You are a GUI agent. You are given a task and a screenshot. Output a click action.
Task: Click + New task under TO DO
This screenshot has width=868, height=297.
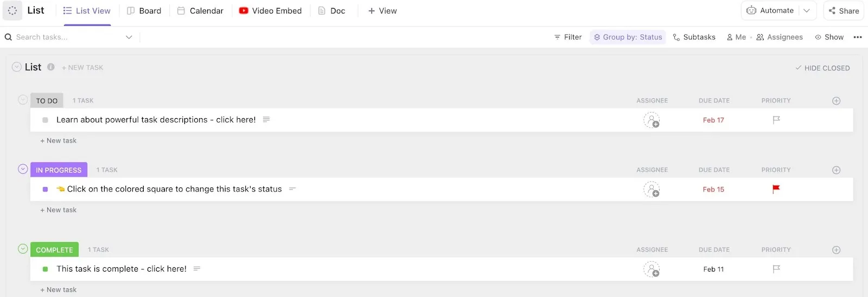(58, 140)
